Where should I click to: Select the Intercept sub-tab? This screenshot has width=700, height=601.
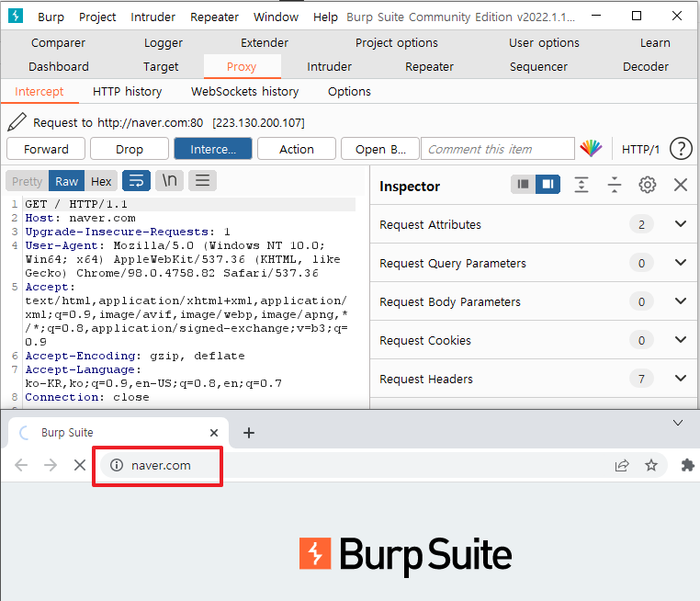click(x=40, y=92)
